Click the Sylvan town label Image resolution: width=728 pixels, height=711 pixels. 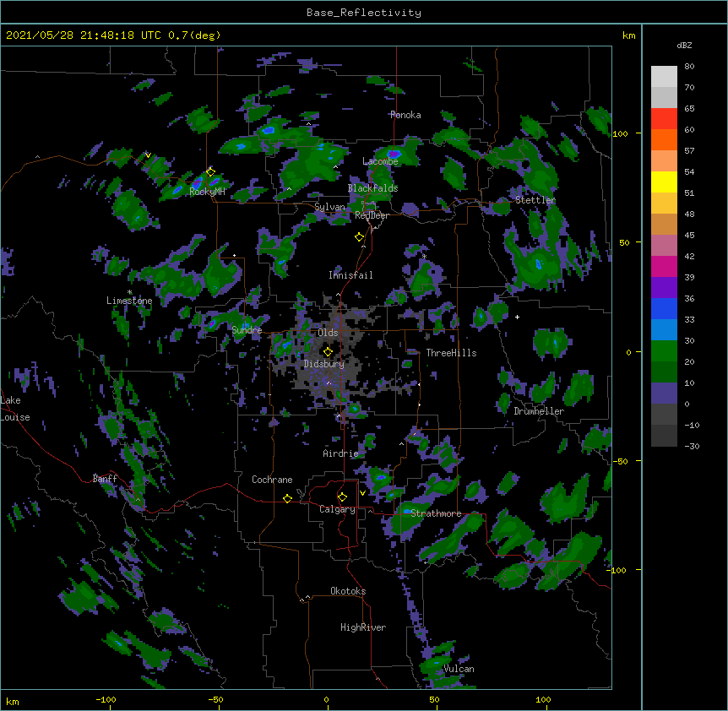tap(329, 207)
